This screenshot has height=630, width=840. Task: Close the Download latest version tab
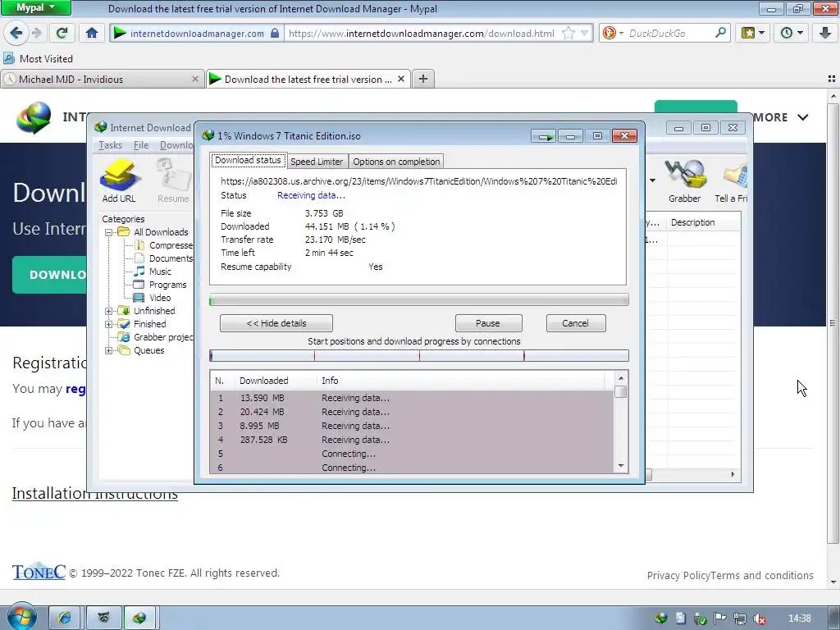point(400,79)
